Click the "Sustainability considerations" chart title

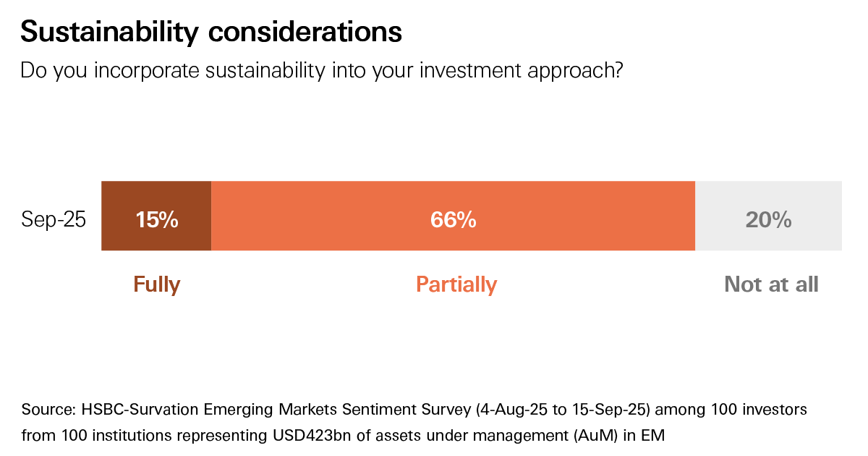pos(210,32)
